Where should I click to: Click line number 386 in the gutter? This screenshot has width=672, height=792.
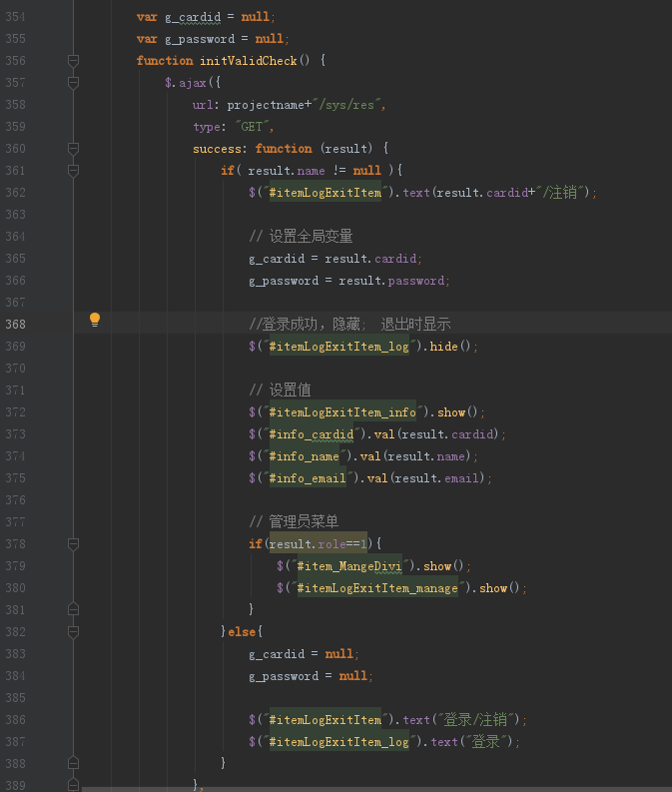tap(15, 720)
